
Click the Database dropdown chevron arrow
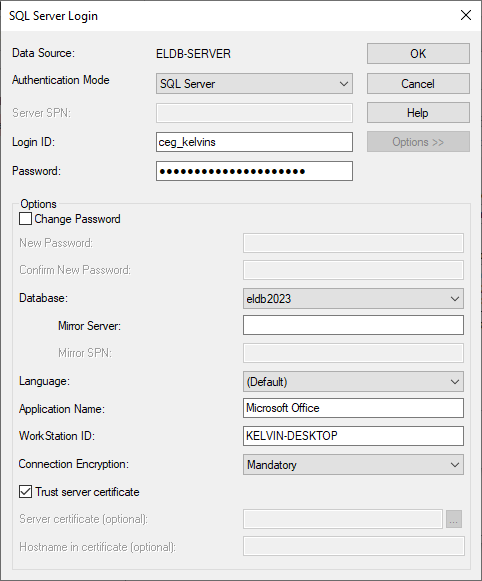(455, 299)
